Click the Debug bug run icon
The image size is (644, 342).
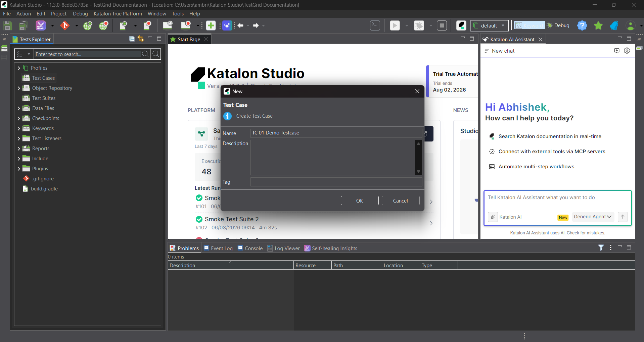click(x=419, y=25)
